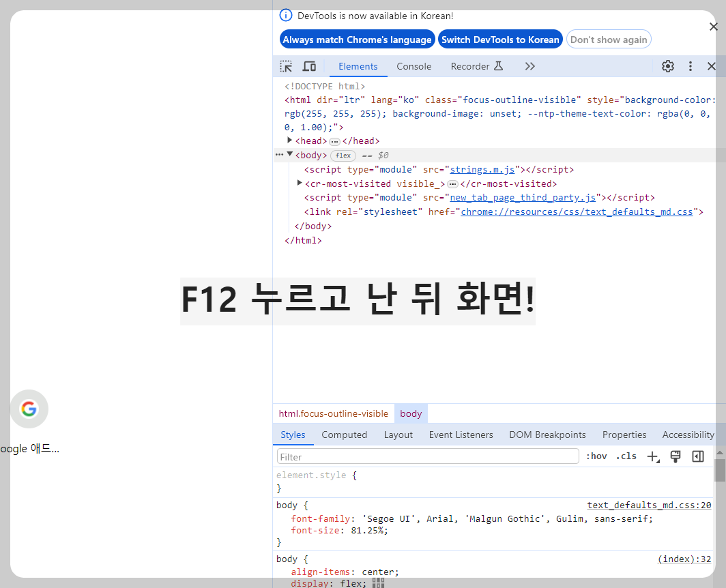726x588 pixels.
Task: Open the flexbox editor icon beside display
Action: point(378,583)
